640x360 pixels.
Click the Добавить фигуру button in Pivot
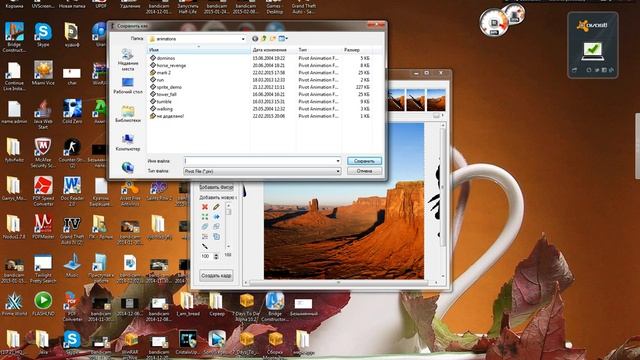[x=216, y=187]
